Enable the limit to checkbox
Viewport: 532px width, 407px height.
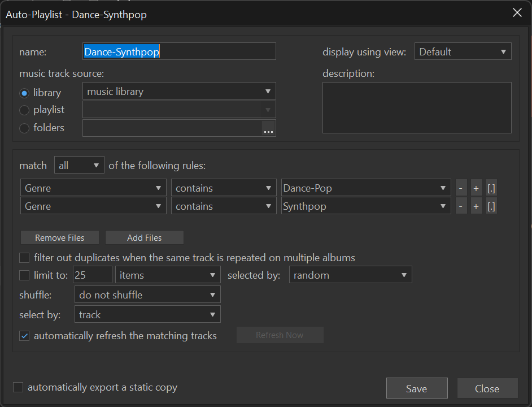[x=24, y=275]
